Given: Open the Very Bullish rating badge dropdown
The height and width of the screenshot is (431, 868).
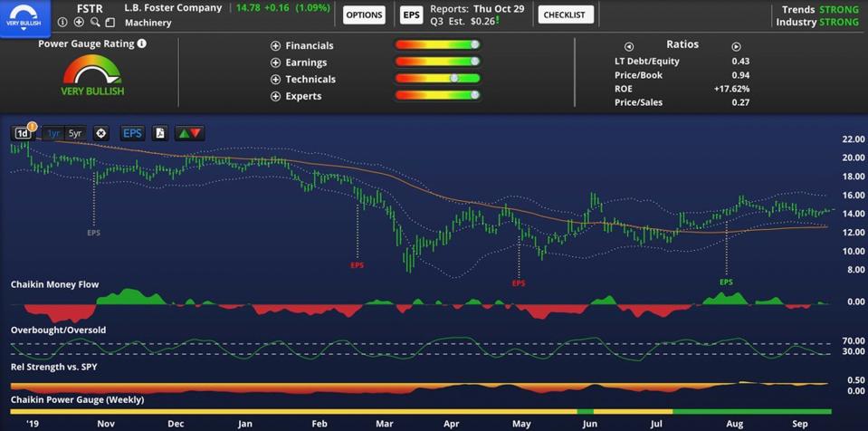Looking at the screenshot, I should (x=24, y=18).
